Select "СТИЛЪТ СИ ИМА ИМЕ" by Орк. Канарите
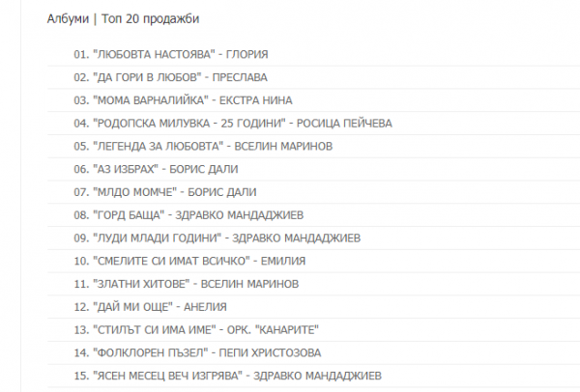 [x=154, y=329]
